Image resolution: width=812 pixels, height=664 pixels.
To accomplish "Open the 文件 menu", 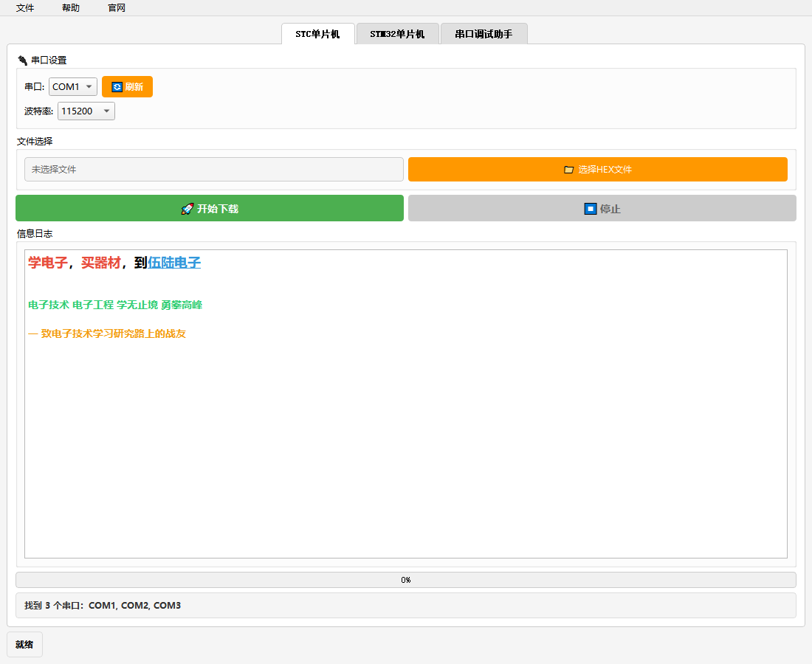I will (x=25, y=8).
